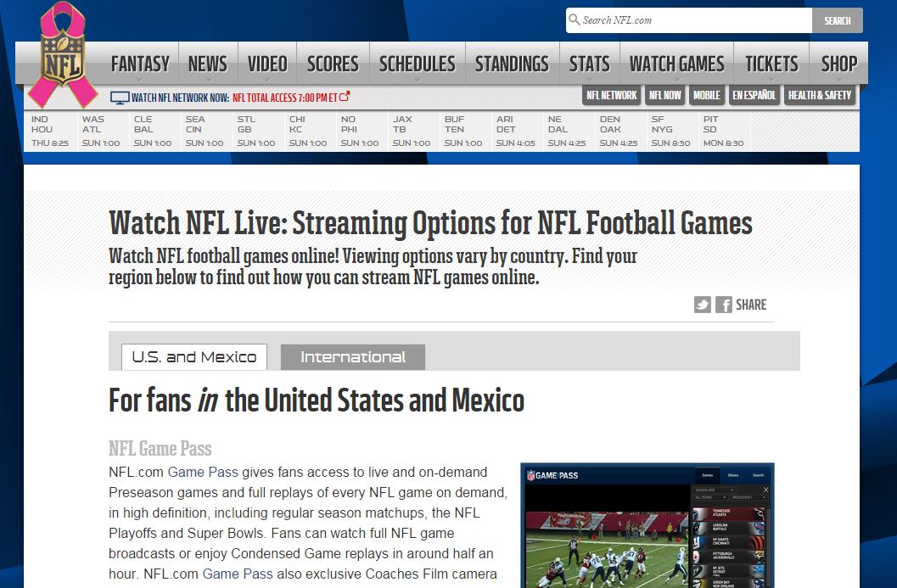Open the Schedules menu
This screenshot has width=897, height=588.
[417, 64]
